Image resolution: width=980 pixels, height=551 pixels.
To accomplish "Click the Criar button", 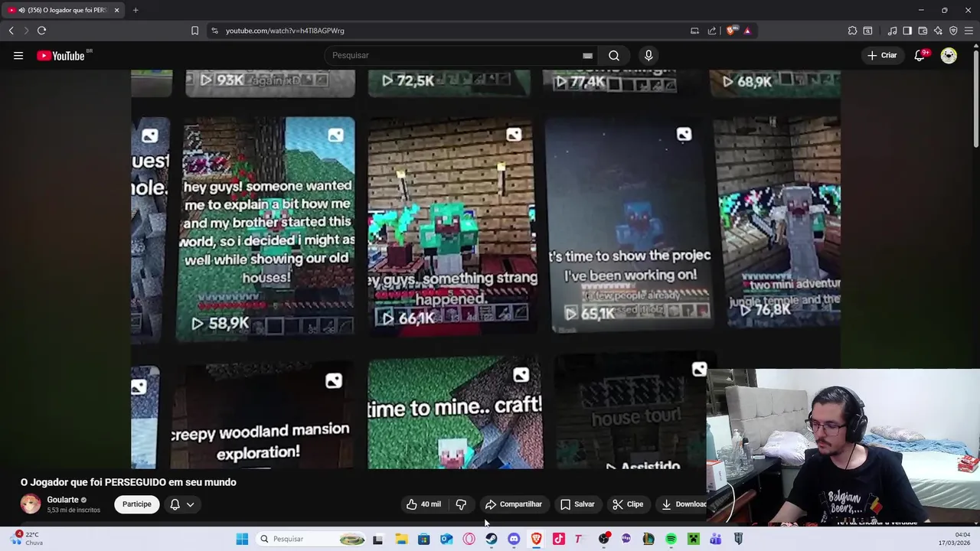I will click(x=882, y=55).
